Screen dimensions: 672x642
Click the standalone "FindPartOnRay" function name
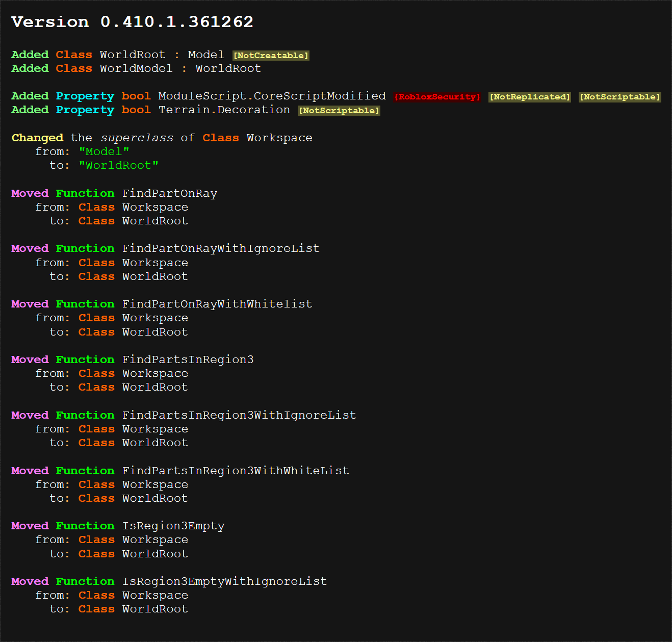pyautogui.click(x=170, y=194)
